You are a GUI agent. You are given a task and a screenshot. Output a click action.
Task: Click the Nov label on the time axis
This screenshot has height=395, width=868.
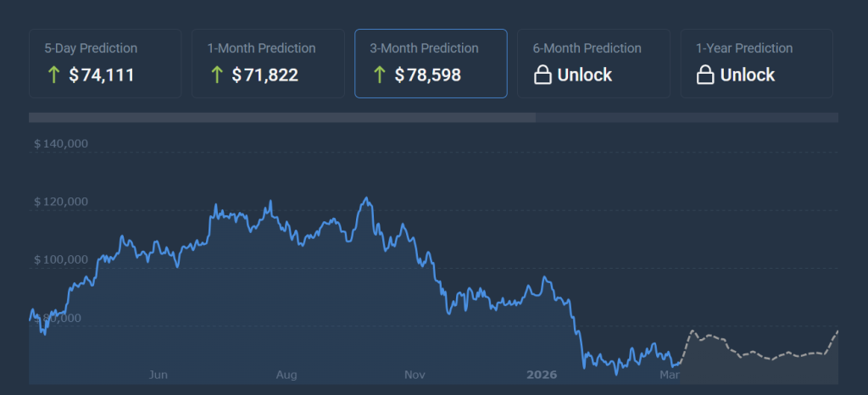click(x=415, y=374)
